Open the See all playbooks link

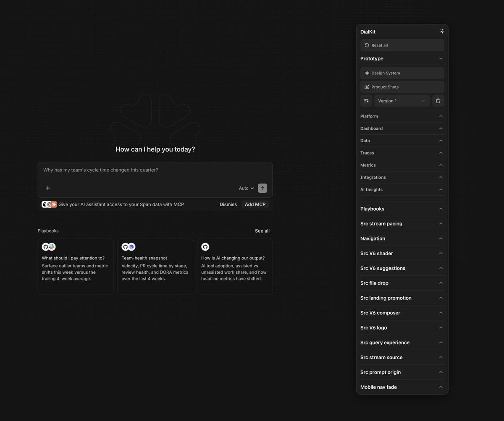(x=262, y=231)
